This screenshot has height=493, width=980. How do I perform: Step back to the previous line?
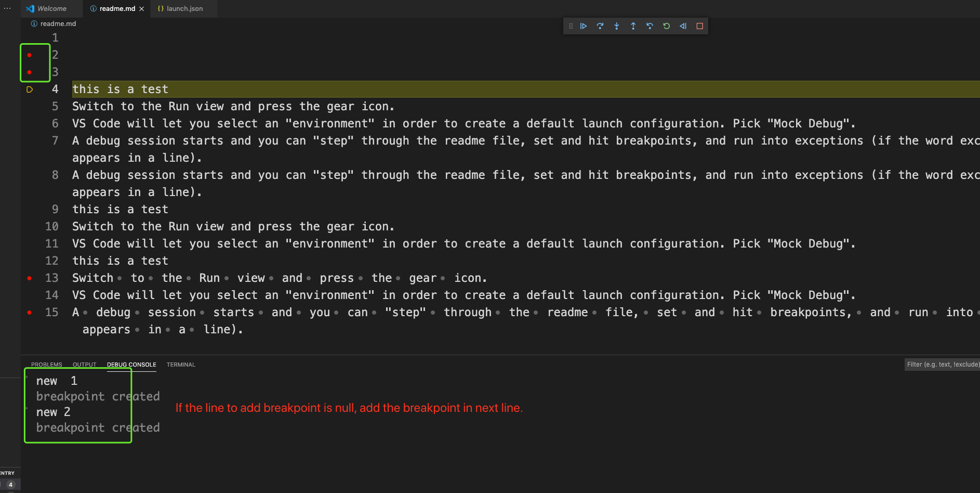(650, 25)
